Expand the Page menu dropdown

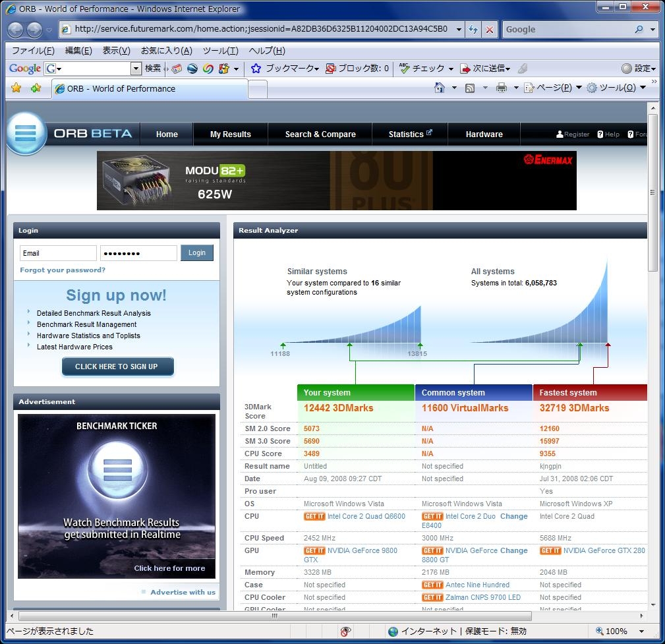click(579, 88)
